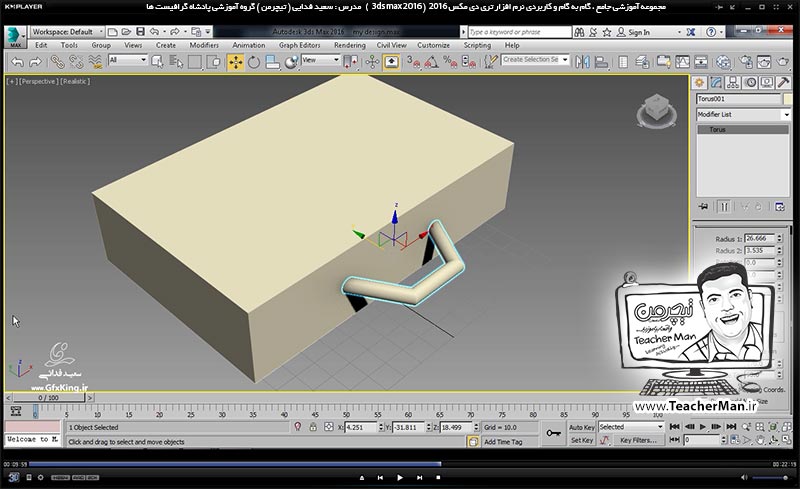Toggle Window/Crossing selection mode
The width and height of the screenshot is (800, 489).
214,62
